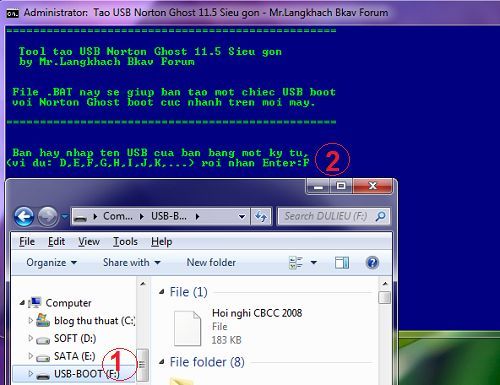Screen dimensions: 500x385
Task: Refresh the Explorer address bar
Action: pyautogui.click(x=261, y=217)
